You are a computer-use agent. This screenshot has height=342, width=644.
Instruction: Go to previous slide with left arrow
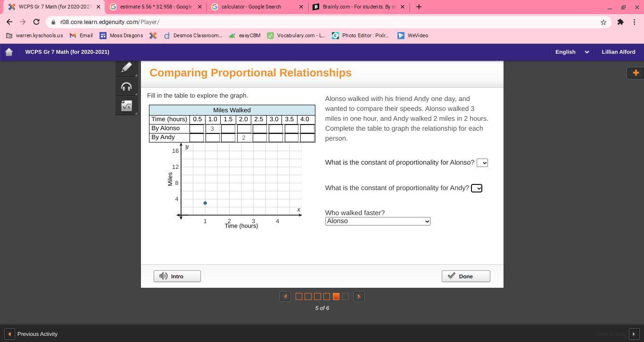(285, 296)
